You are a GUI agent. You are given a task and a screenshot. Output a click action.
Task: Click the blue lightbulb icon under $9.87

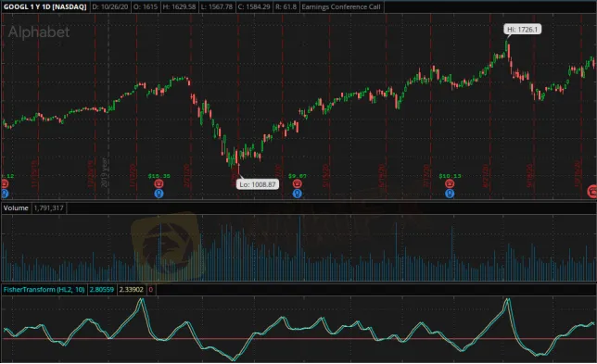click(x=297, y=194)
